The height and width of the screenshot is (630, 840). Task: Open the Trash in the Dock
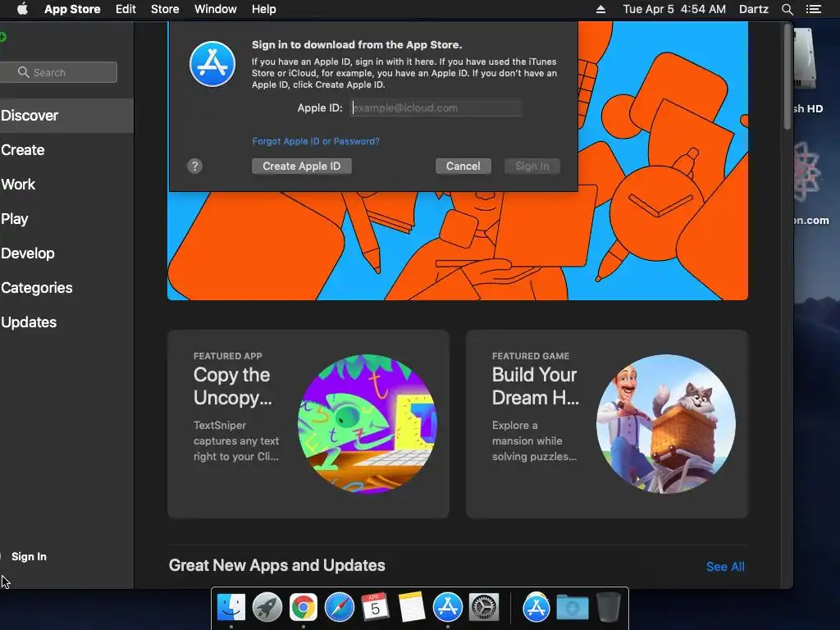(x=609, y=608)
